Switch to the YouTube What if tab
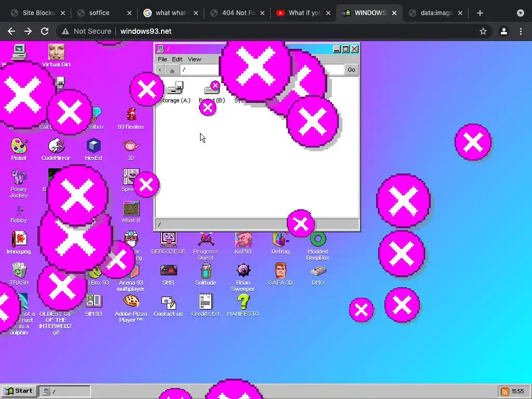 (x=303, y=13)
